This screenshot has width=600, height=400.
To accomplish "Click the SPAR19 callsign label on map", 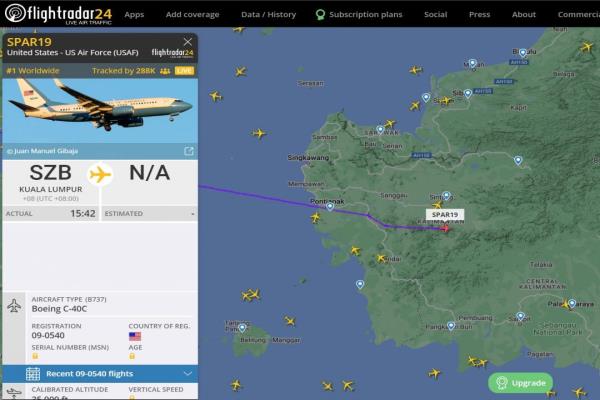I will point(445,214).
